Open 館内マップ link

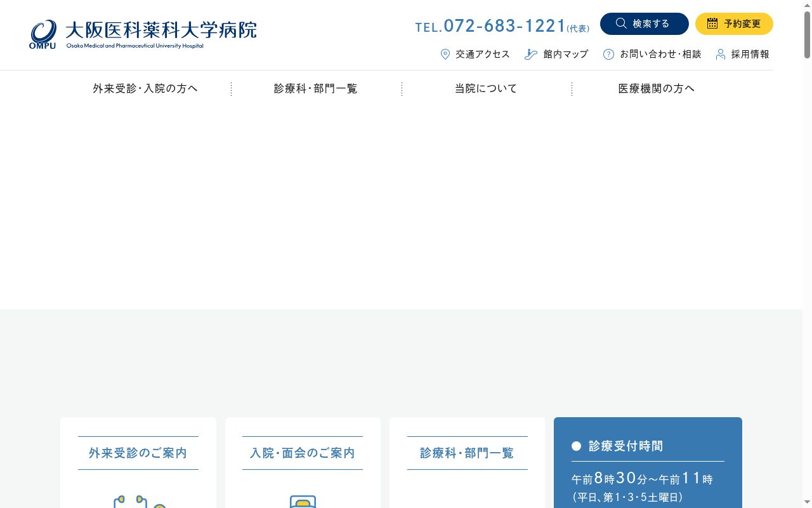click(x=566, y=55)
